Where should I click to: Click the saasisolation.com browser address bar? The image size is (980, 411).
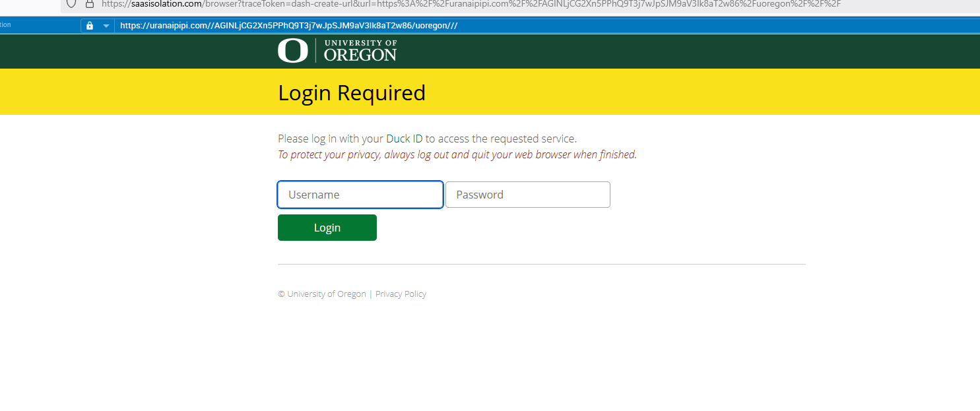tap(462, 4)
